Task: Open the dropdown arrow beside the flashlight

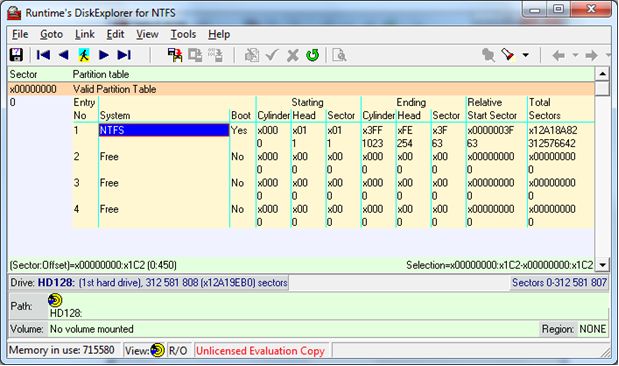Action: pyautogui.click(x=526, y=55)
